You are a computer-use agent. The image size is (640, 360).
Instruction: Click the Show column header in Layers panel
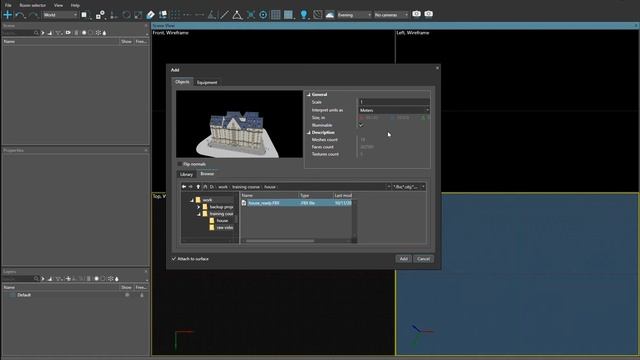(126, 287)
